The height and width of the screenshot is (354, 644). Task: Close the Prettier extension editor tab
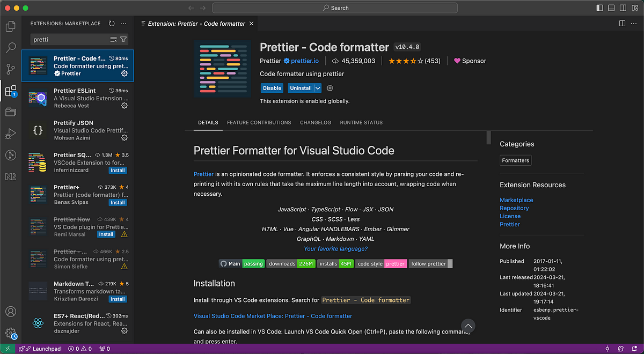tap(252, 24)
